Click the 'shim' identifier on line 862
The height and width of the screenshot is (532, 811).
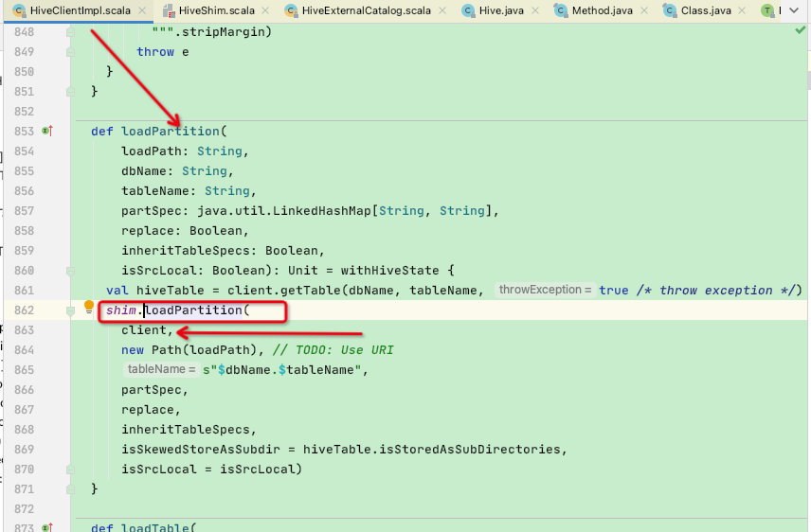121,310
